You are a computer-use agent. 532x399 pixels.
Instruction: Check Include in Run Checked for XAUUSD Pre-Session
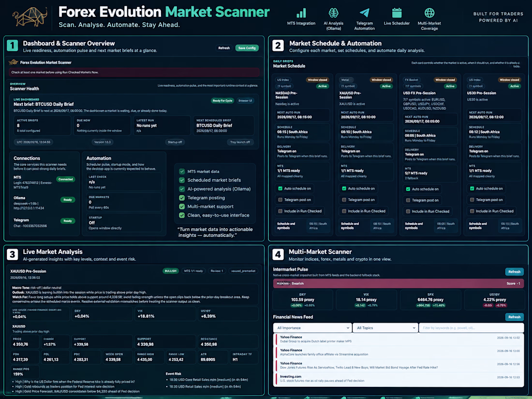click(x=344, y=211)
